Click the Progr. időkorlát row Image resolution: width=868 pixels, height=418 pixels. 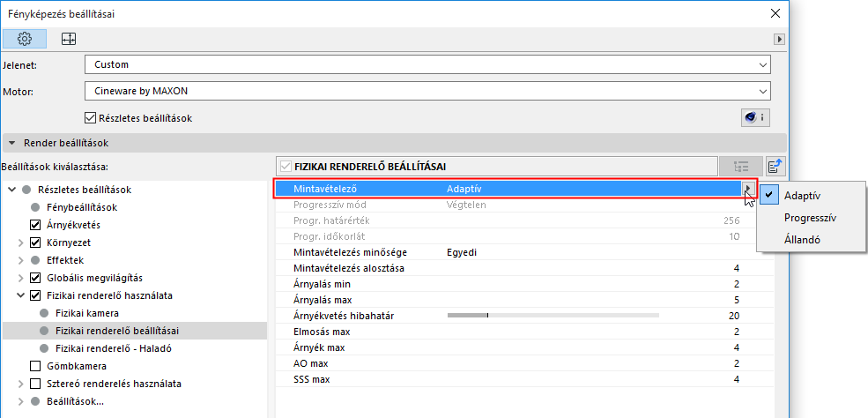(516, 236)
